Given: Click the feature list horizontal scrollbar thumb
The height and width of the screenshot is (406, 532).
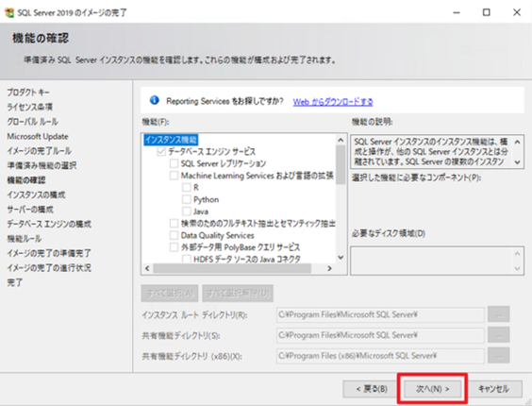Looking at the screenshot, I should (x=232, y=268).
